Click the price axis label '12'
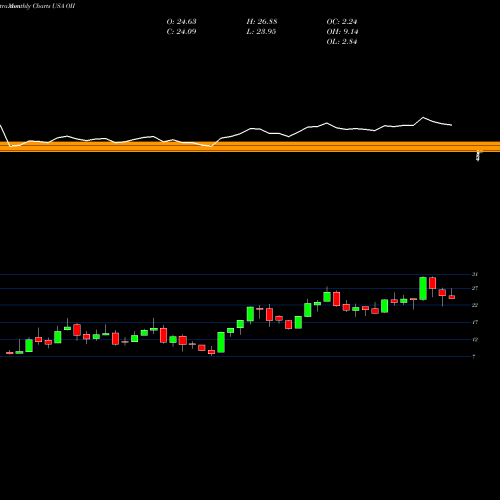Viewport: 500px width, 500px height. (x=475, y=340)
